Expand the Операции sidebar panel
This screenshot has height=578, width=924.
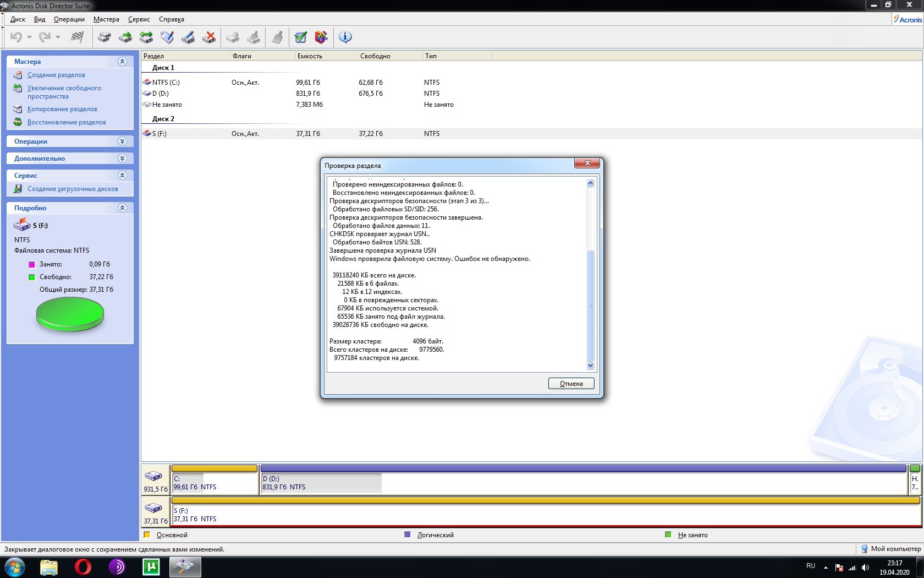click(122, 141)
